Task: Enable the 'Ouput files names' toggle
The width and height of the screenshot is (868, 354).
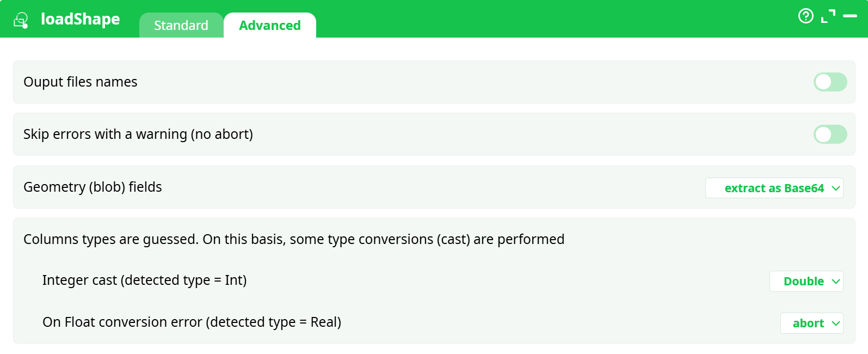Action: tap(830, 82)
